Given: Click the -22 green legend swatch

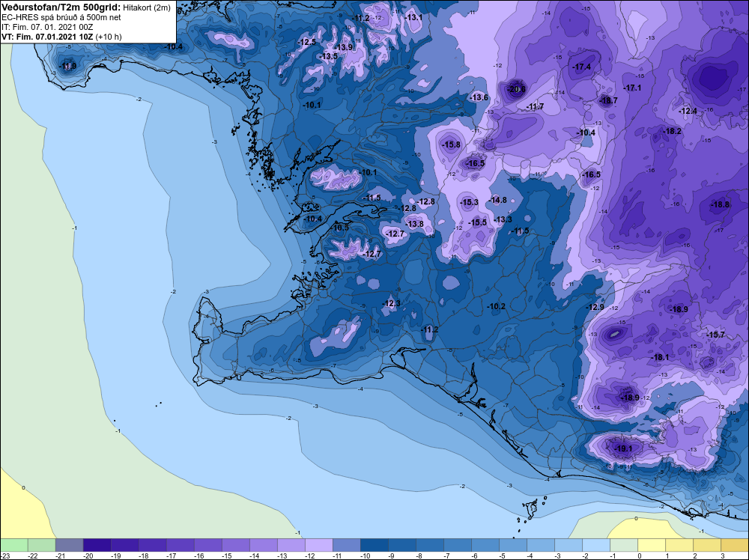Looking at the screenshot, I should click(x=41, y=545).
